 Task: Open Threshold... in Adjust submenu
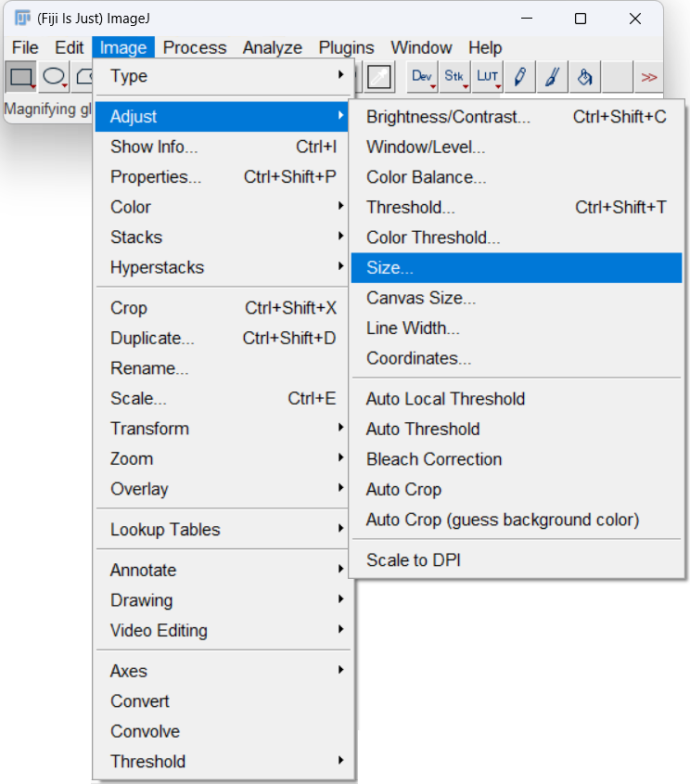pyautogui.click(x=517, y=207)
